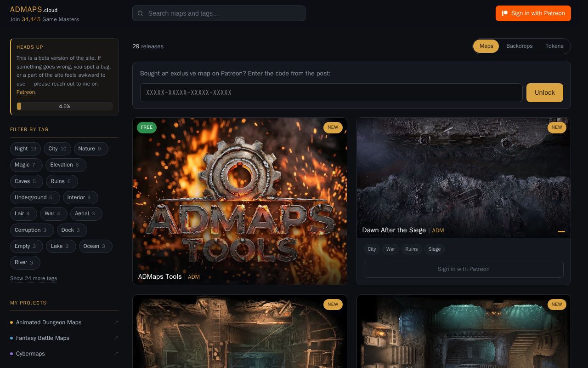Click the ADMAPS.cloud site logo

(x=34, y=10)
